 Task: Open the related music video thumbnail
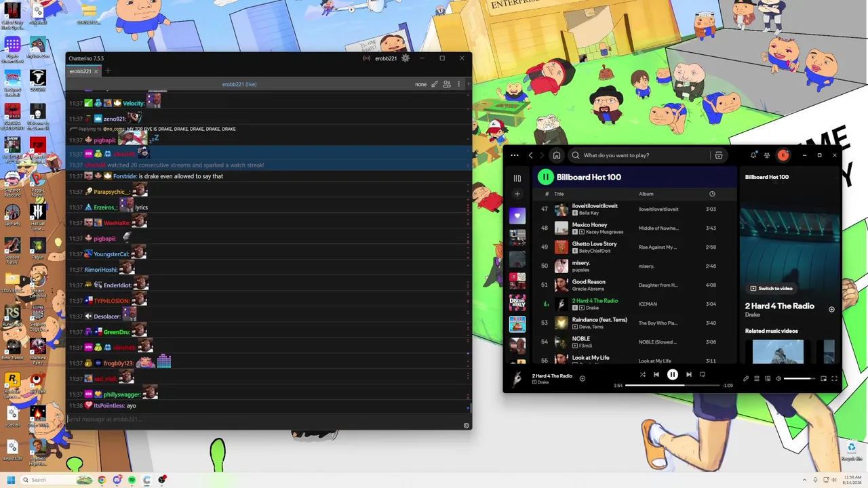(x=778, y=352)
